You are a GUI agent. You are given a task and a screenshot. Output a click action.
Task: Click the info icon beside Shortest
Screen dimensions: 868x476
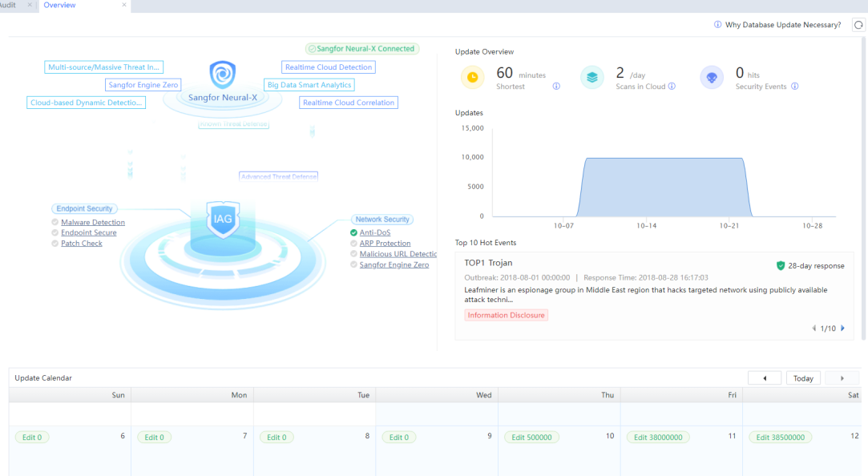click(556, 87)
